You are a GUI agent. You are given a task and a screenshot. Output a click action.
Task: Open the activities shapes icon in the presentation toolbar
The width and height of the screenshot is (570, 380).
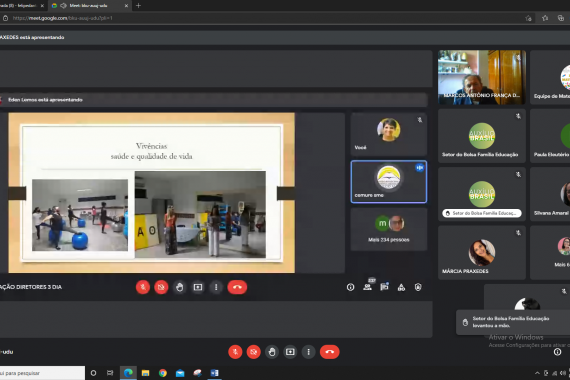coord(401,287)
